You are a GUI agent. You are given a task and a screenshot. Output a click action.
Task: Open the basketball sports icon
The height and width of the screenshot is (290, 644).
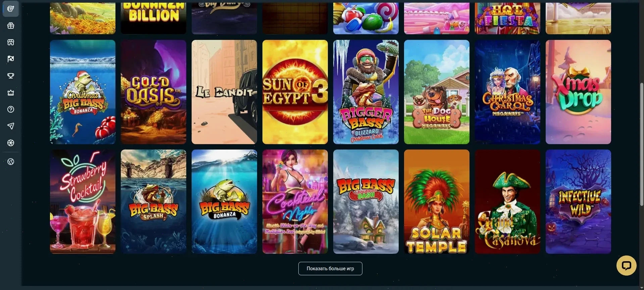pyautogui.click(x=11, y=143)
